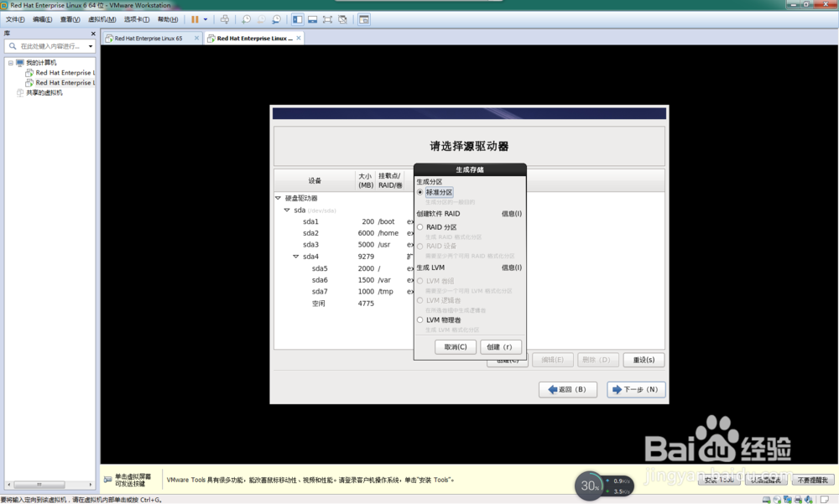Select 我的计算机 in the library tree

[41, 63]
